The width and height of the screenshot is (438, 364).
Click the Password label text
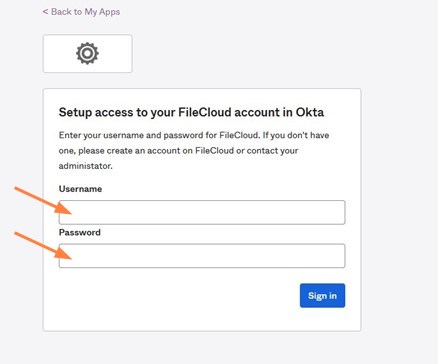(80, 232)
